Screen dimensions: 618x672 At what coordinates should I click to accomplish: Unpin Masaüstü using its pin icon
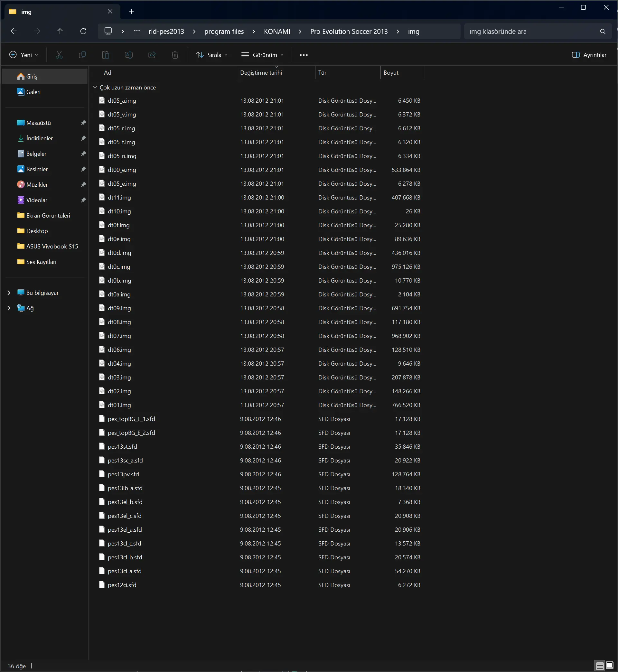(x=83, y=123)
